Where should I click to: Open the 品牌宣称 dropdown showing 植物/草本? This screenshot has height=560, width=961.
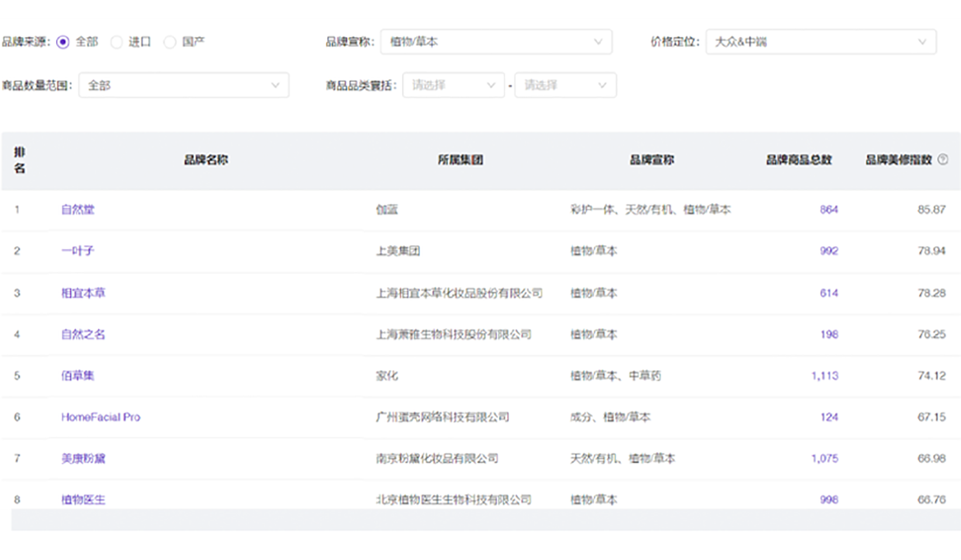[496, 42]
